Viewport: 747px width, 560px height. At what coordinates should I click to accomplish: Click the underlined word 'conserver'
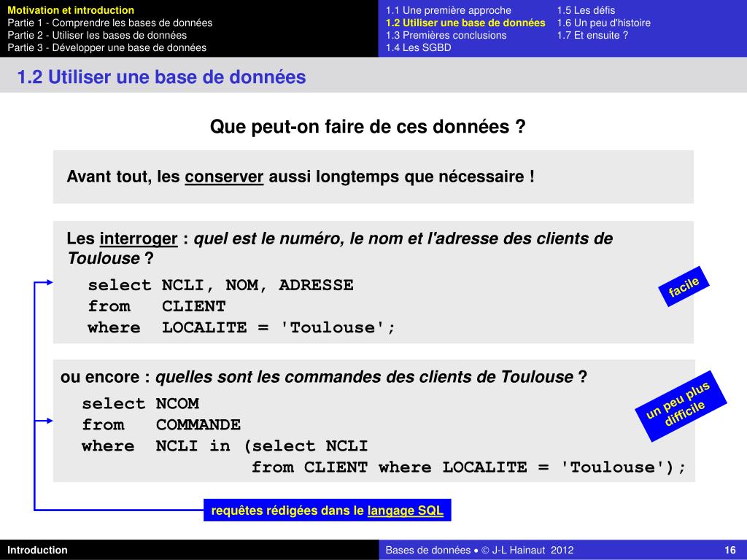tap(224, 176)
